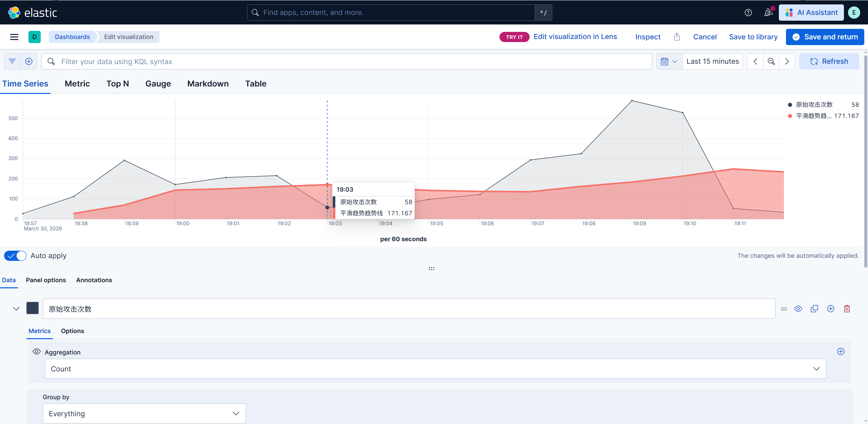Screen dimensions: 868x424
Task: Open the Aggregation Count dropdown
Action: pos(435,369)
